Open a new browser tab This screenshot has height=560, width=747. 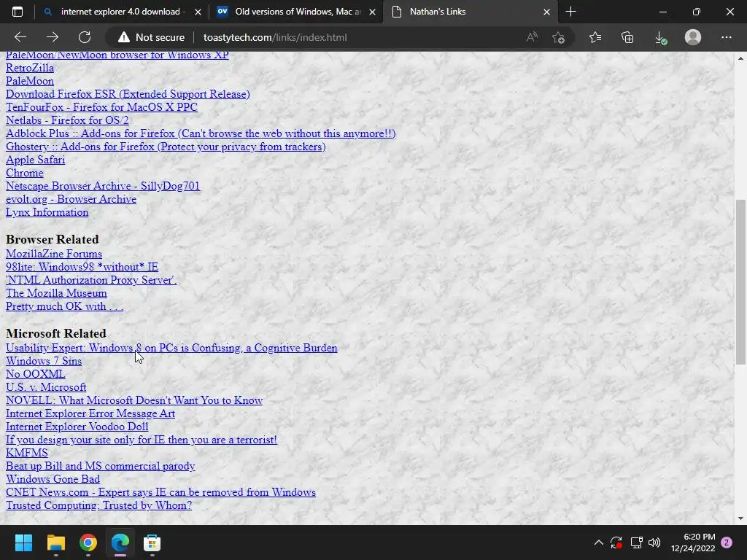point(570,12)
